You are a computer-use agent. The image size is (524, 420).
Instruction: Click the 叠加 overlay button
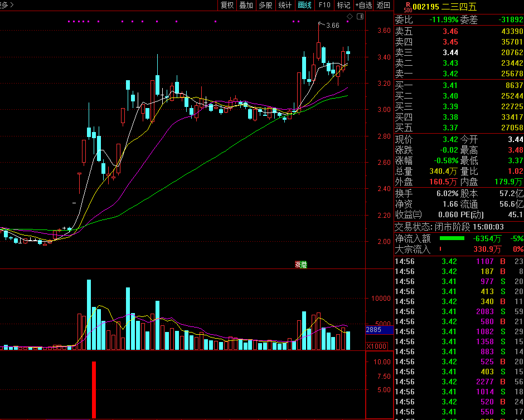[x=246, y=6]
